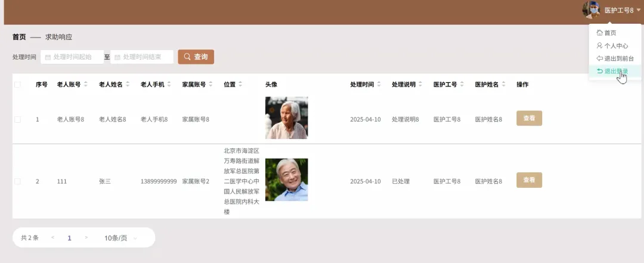The image size is (644, 263).
Task: Sort by 家属账号 column arrows
Action: click(x=210, y=84)
